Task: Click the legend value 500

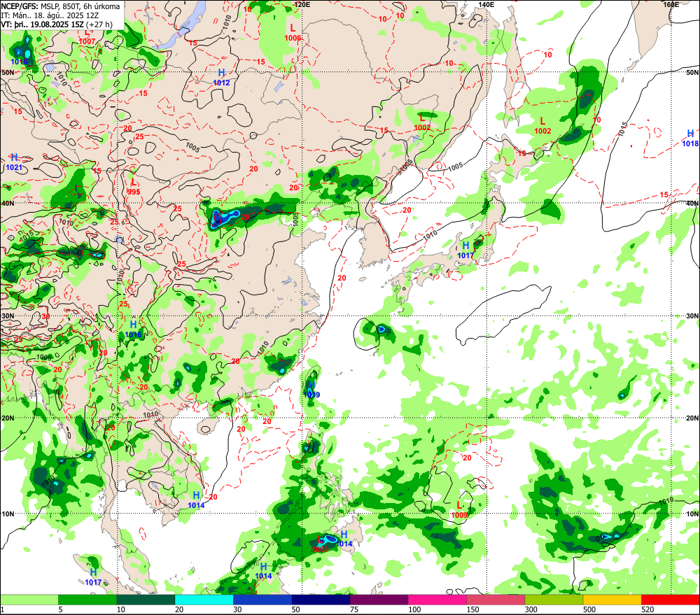Action: pyautogui.click(x=589, y=609)
